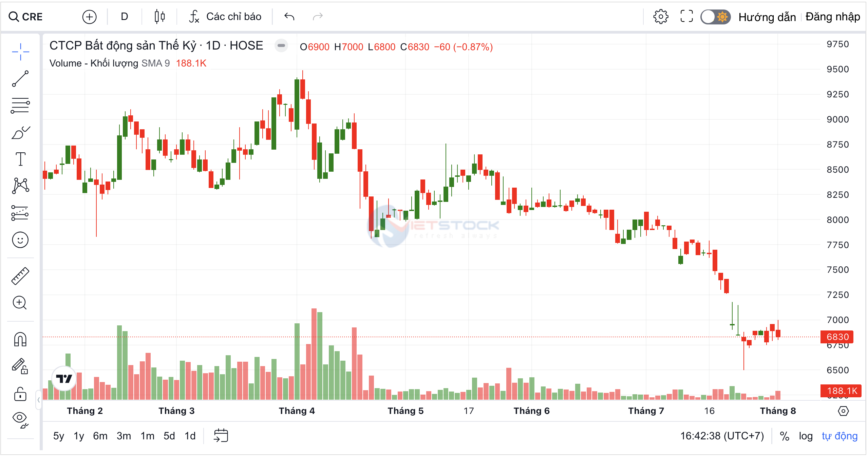Open the candlestick chart style picker

point(159,17)
